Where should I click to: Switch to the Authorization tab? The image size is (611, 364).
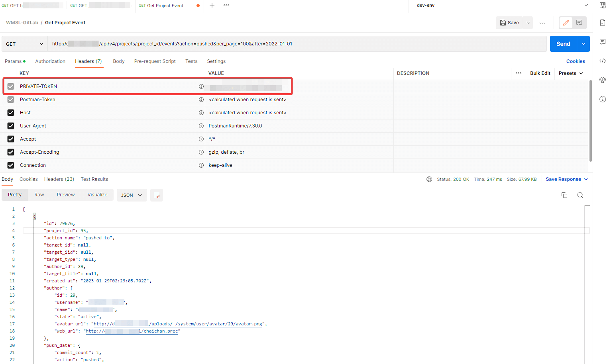(x=50, y=61)
